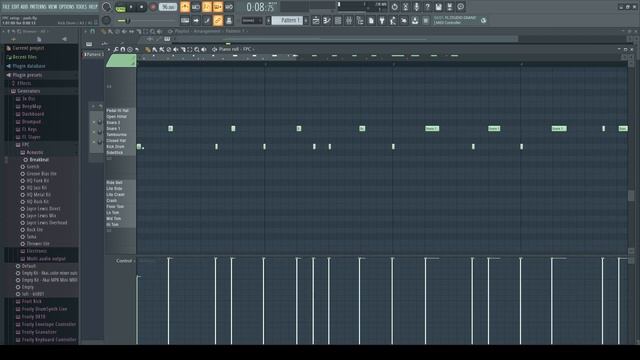
Task: Expand the FL Keys folder
Action: coord(29,129)
